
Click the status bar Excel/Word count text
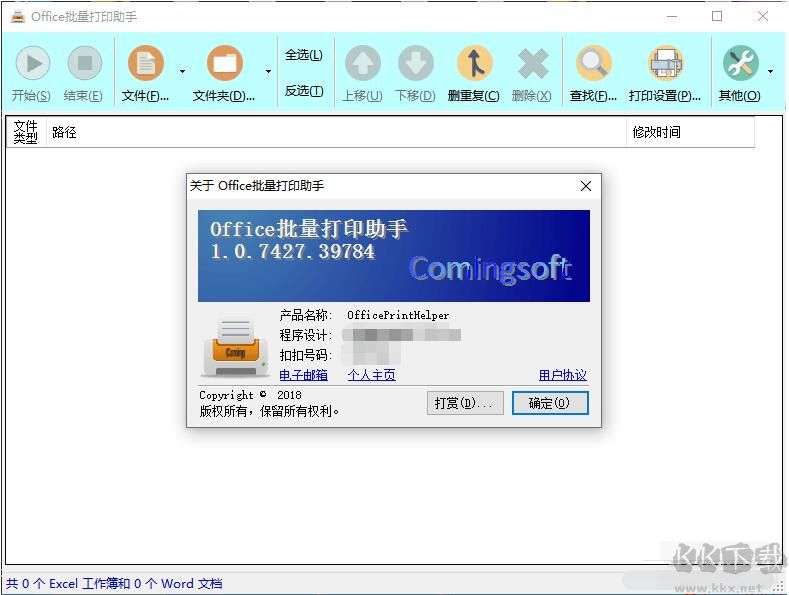114,584
